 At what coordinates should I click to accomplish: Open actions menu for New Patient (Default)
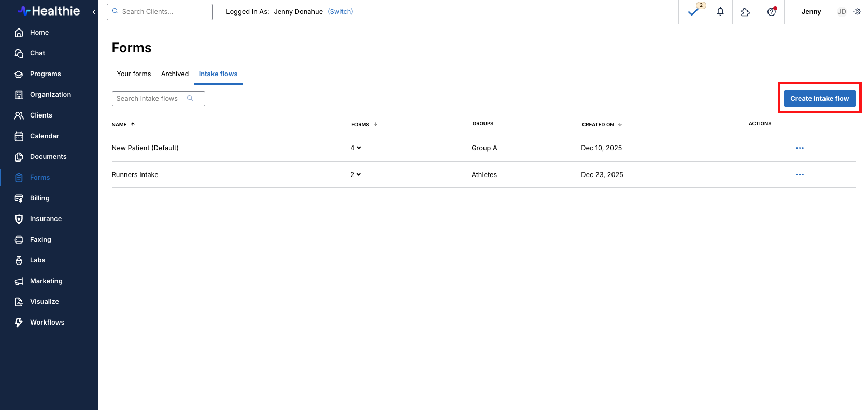(800, 148)
